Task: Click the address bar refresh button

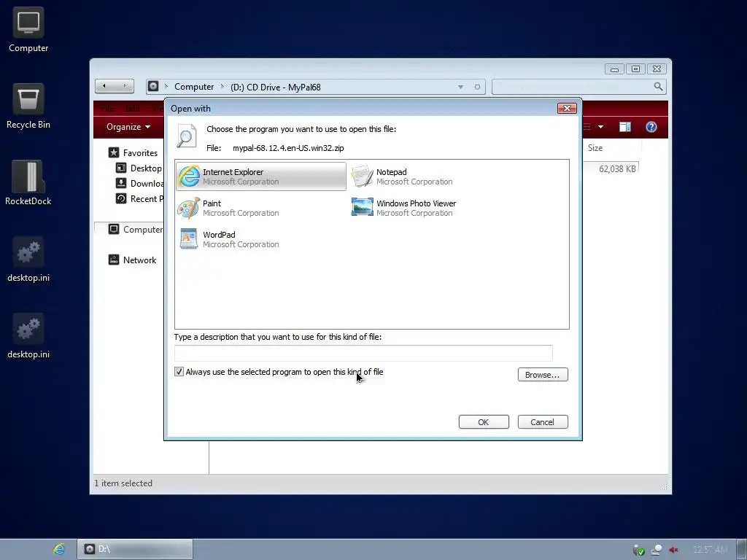Action: point(477,87)
